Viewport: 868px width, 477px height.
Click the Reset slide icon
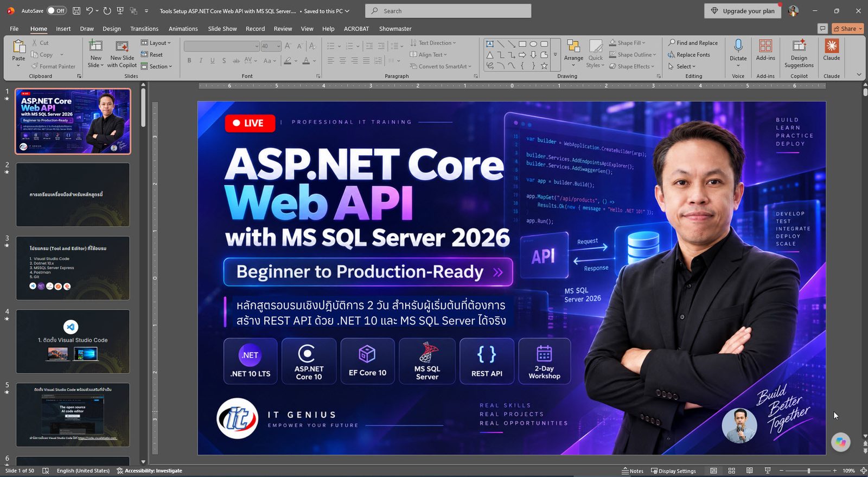[144, 54]
